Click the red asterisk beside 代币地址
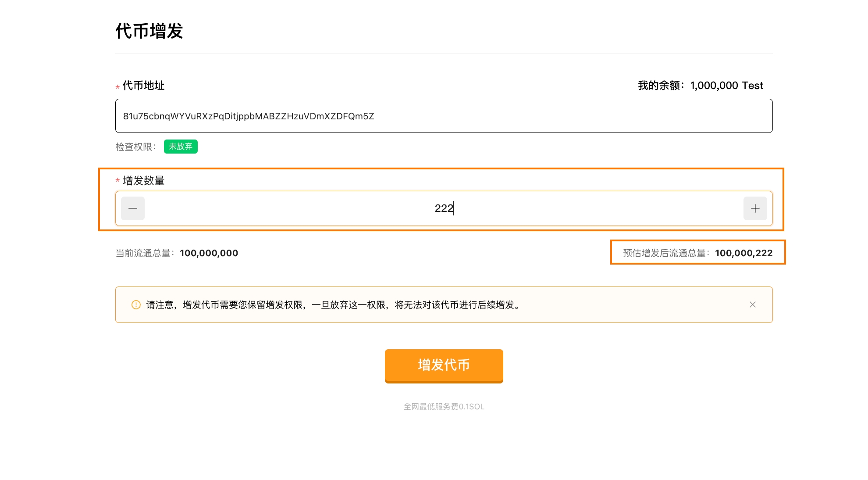 point(117,87)
